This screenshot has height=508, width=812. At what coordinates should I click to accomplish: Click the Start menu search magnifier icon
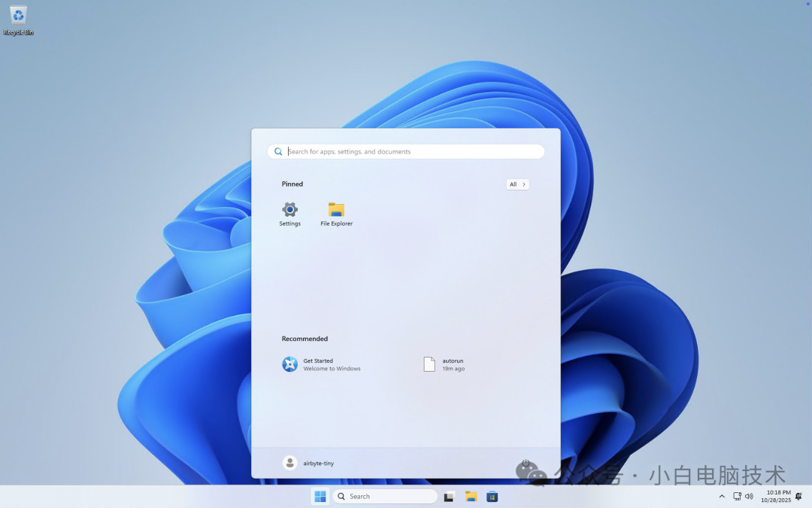[x=278, y=151]
